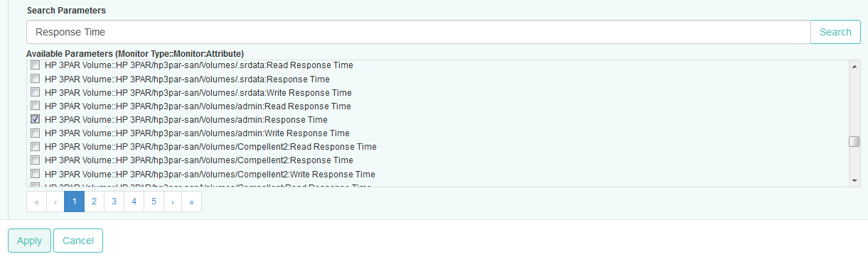Go to next page arrow
The width and height of the screenshot is (868, 259).
(173, 202)
